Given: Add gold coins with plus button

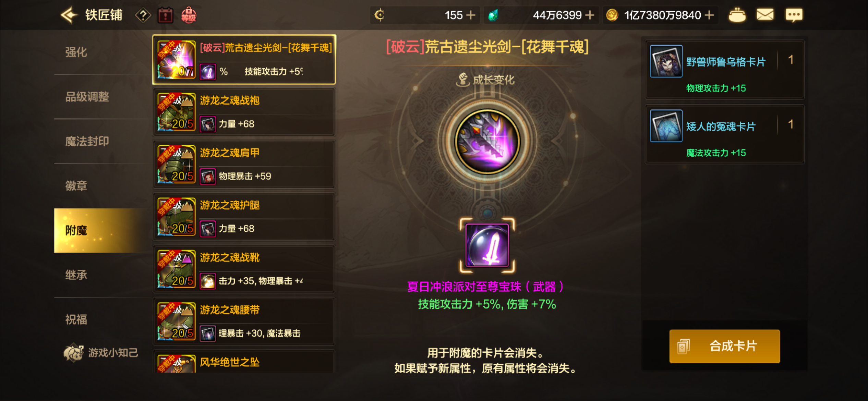Looking at the screenshot, I should pyautogui.click(x=709, y=15).
